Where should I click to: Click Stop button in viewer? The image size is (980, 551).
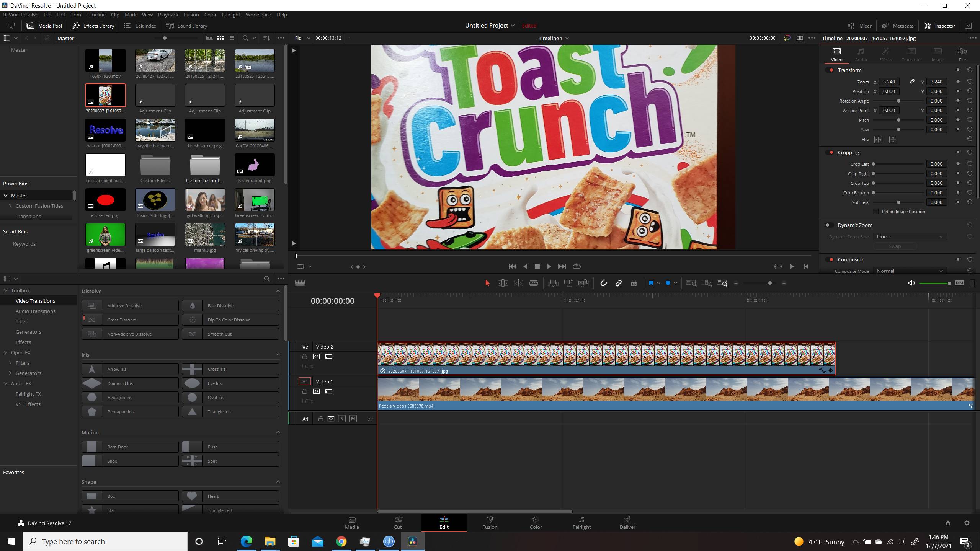pos(537,266)
